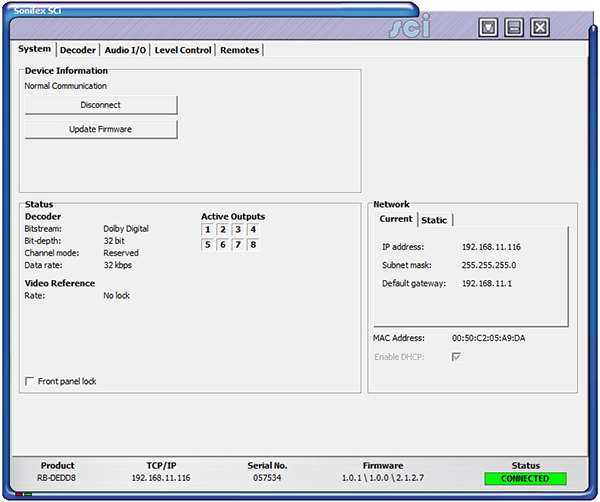
Task: Click Update Firmware button
Action: point(101,129)
